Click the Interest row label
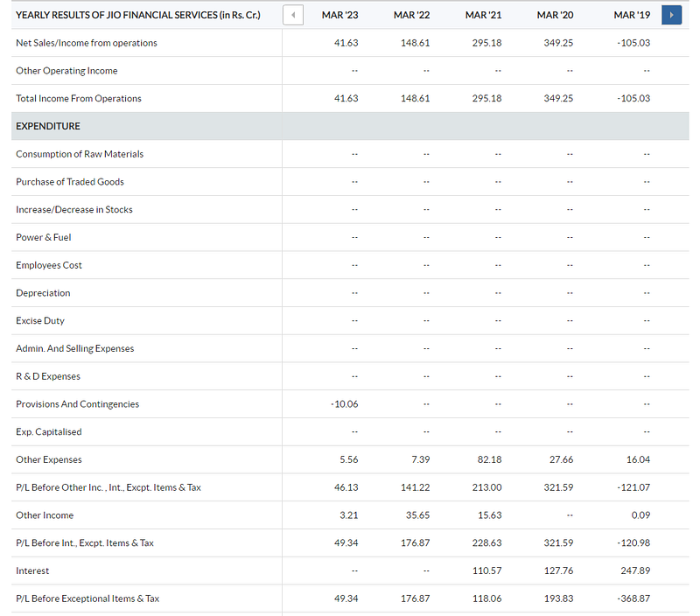Screen dimensions: 700x616 (32, 570)
